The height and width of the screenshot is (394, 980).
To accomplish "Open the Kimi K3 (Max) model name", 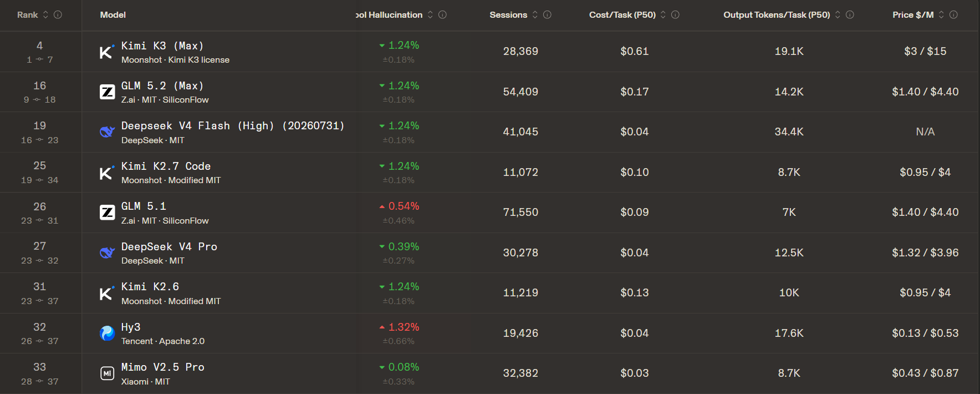I will coord(162,46).
